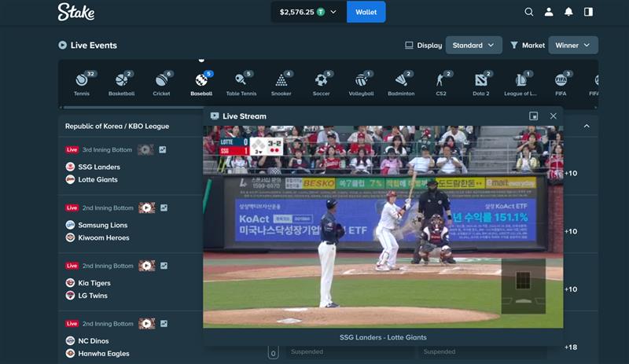This screenshot has height=364, width=629.
Task: Select the Snooker sport tab
Action: 281,83
